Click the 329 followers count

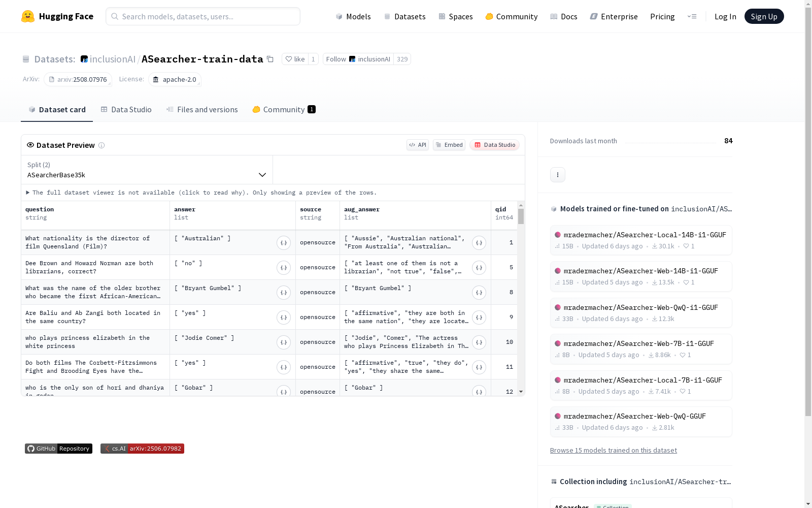point(402,59)
